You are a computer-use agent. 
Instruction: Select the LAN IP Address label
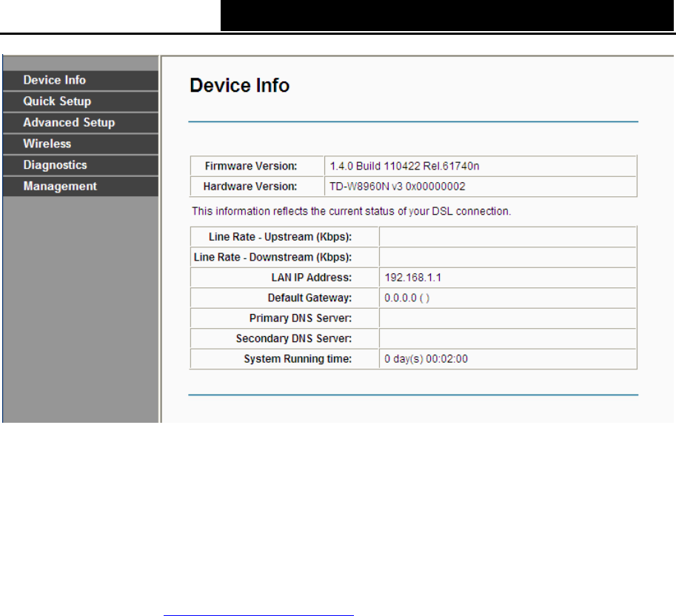click(311, 277)
